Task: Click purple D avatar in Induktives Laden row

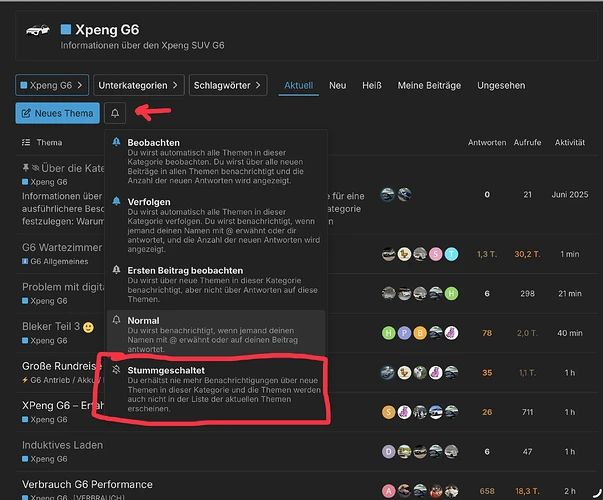Action: coord(388,452)
